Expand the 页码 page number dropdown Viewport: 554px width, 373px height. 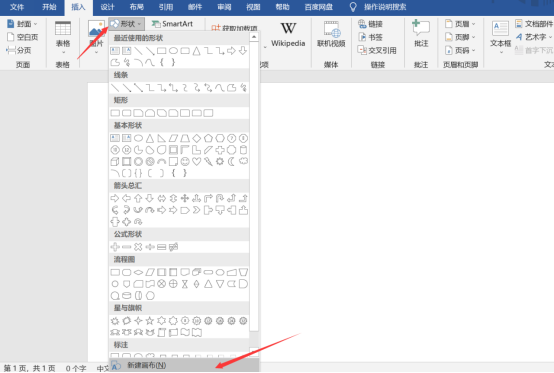coord(460,50)
